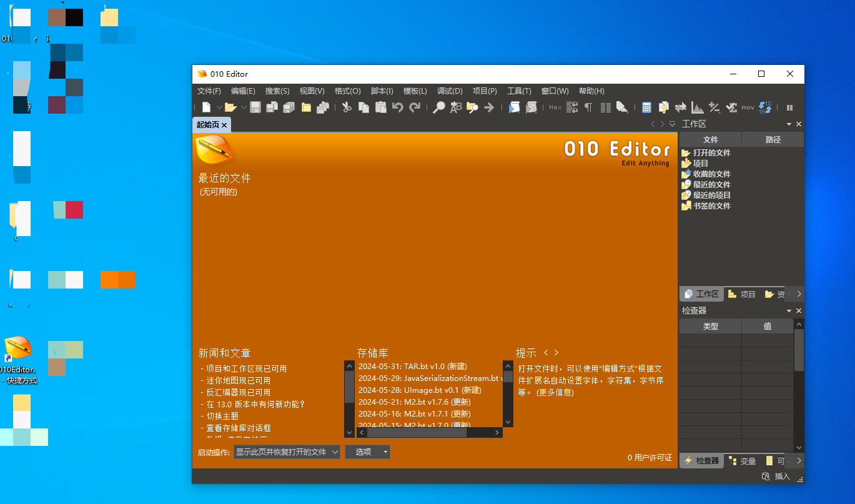Select 最近的文件 in workspace tree
855x504 pixels.
tap(706, 184)
